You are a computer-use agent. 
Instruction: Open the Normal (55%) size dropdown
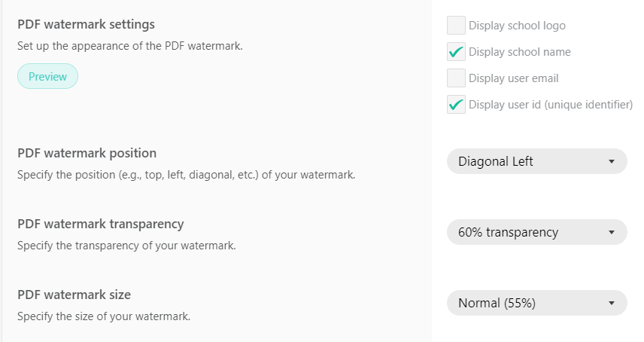(x=536, y=303)
